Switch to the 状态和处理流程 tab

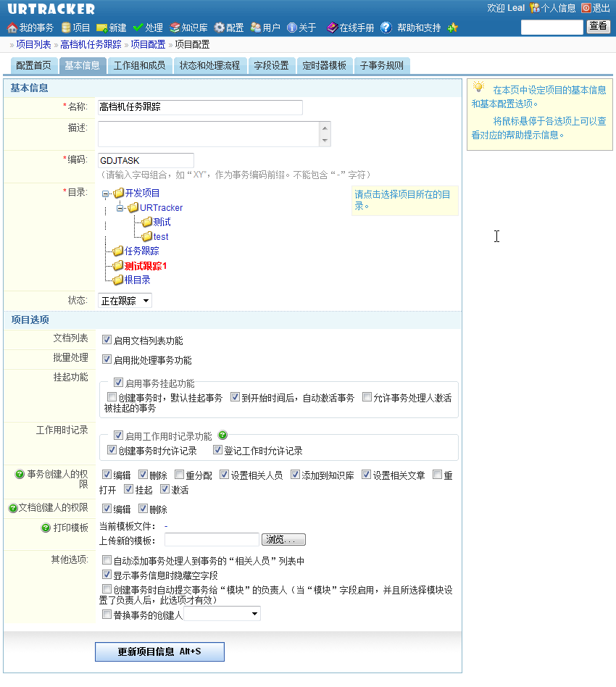(210, 66)
